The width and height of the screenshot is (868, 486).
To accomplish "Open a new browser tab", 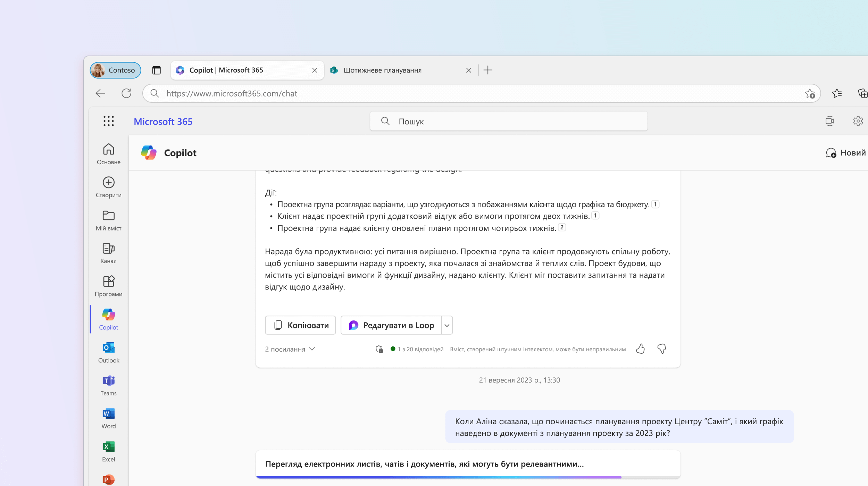I will tap(488, 70).
